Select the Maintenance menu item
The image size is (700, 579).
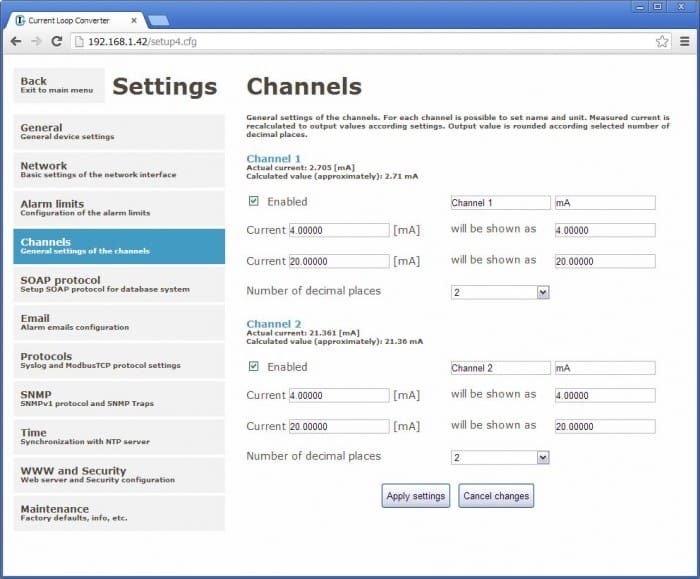[x=118, y=513]
